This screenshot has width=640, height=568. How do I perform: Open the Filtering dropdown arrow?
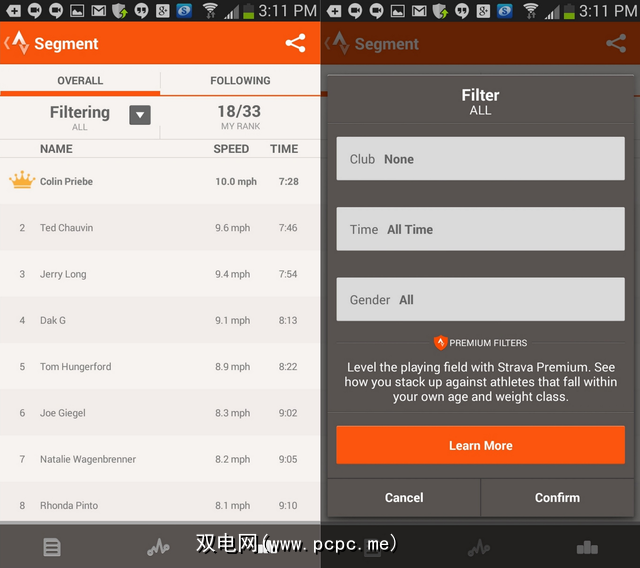tap(140, 115)
